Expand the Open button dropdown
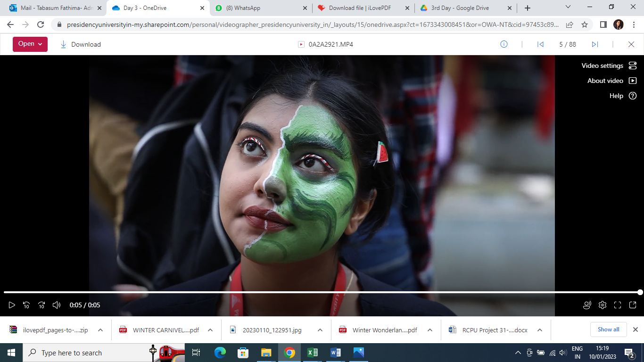Image resolution: width=644 pixels, height=362 pixels. click(40, 44)
